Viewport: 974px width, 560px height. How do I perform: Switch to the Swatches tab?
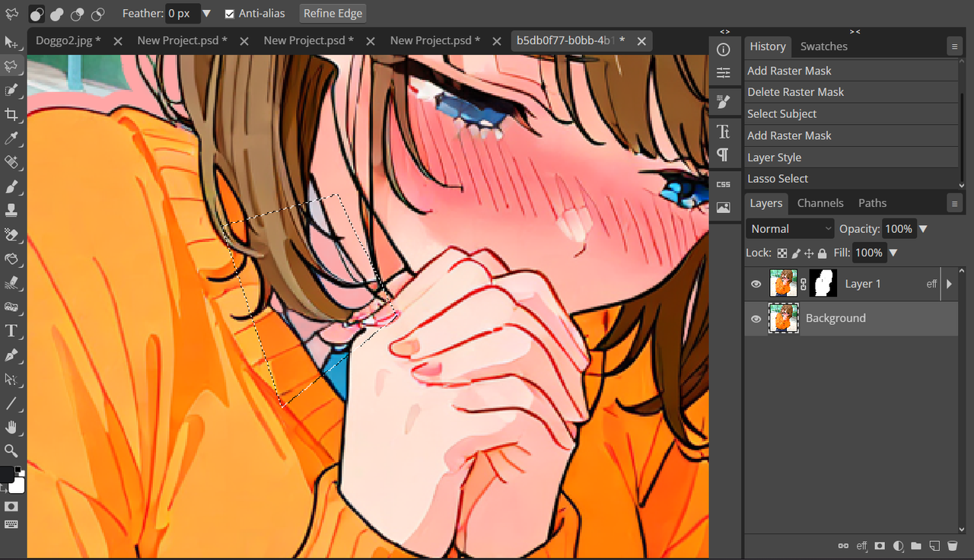pos(823,46)
